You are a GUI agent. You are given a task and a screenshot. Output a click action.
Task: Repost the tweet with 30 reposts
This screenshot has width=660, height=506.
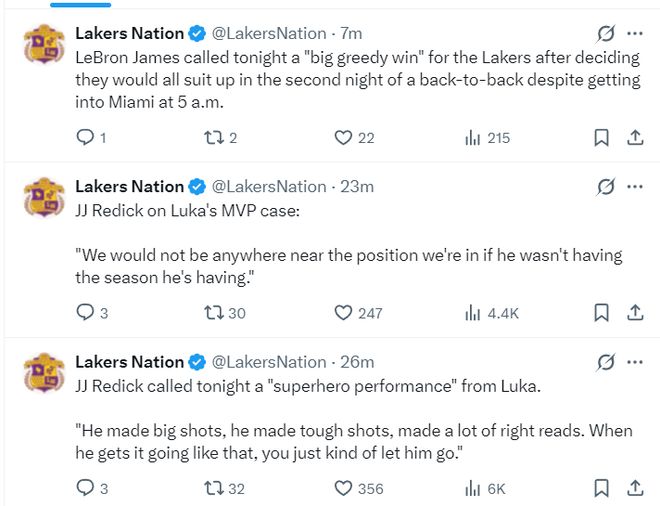point(211,313)
